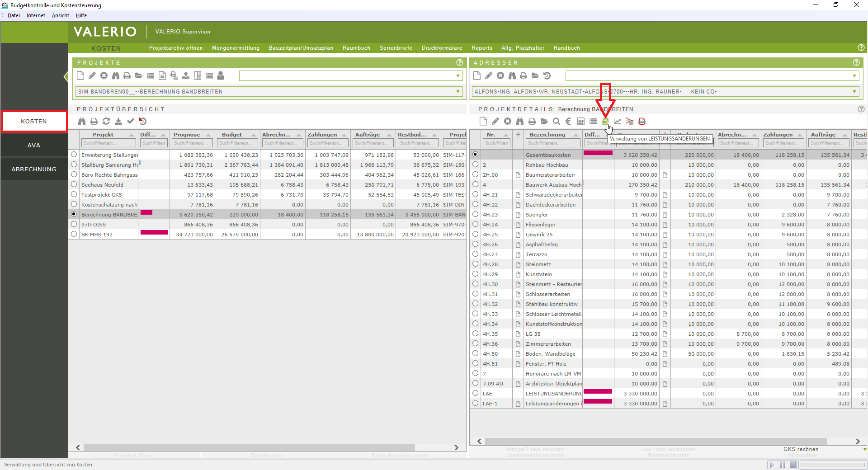
Task: Click the Euro icon in Projektdetails toolbar
Action: coord(568,121)
